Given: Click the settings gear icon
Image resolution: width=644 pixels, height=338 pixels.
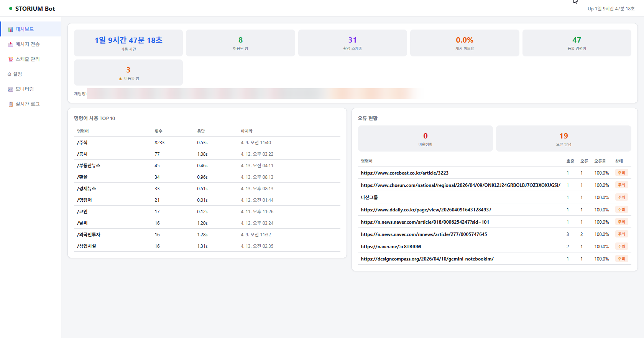Looking at the screenshot, I should click(x=9, y=74).
